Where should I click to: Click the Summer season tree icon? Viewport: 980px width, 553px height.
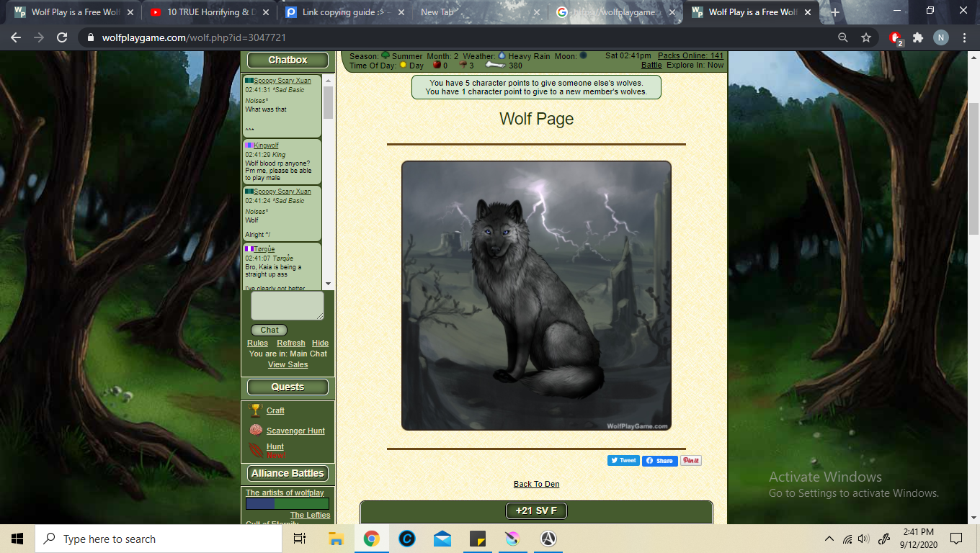click(x=386, y=55)
